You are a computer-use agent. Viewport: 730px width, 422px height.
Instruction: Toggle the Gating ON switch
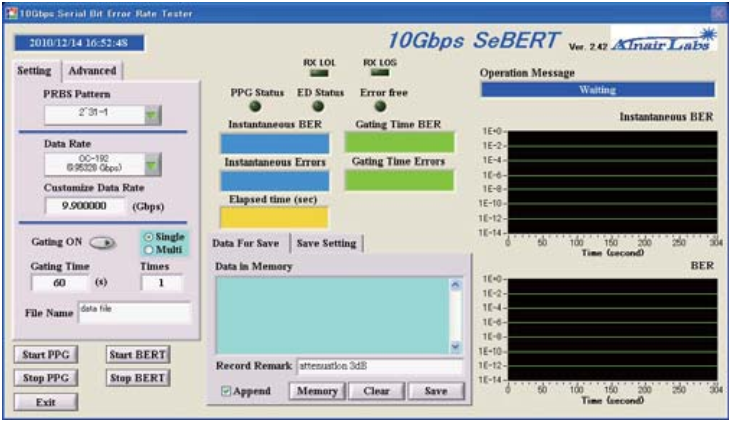pyautogui.click(x=103, y=242)
